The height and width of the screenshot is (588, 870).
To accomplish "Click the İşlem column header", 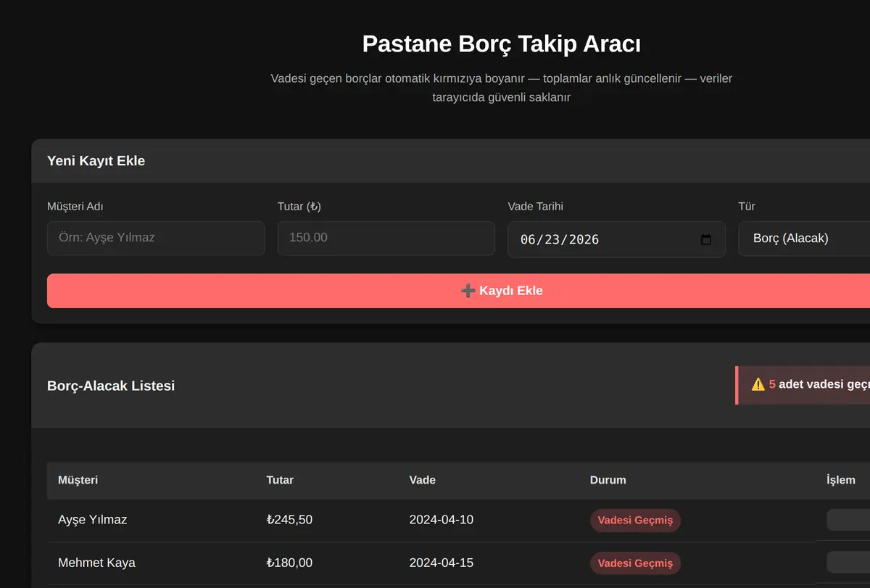I will click(841, 480).
